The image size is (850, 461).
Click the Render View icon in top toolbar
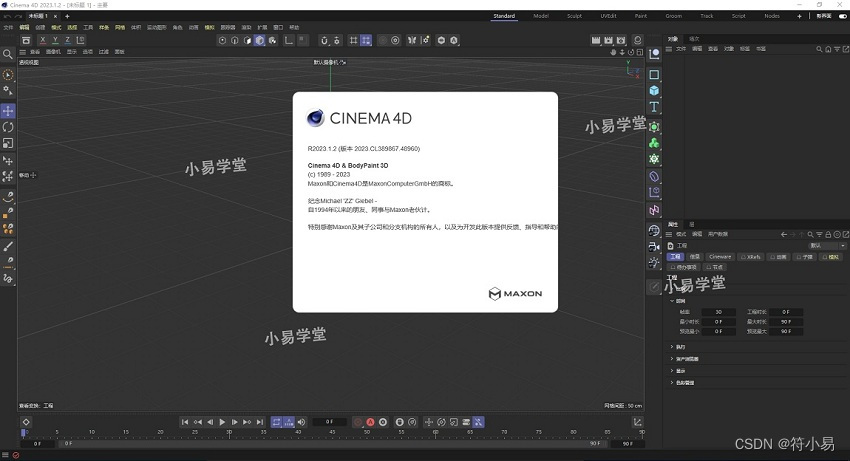(x=596, y=40)
